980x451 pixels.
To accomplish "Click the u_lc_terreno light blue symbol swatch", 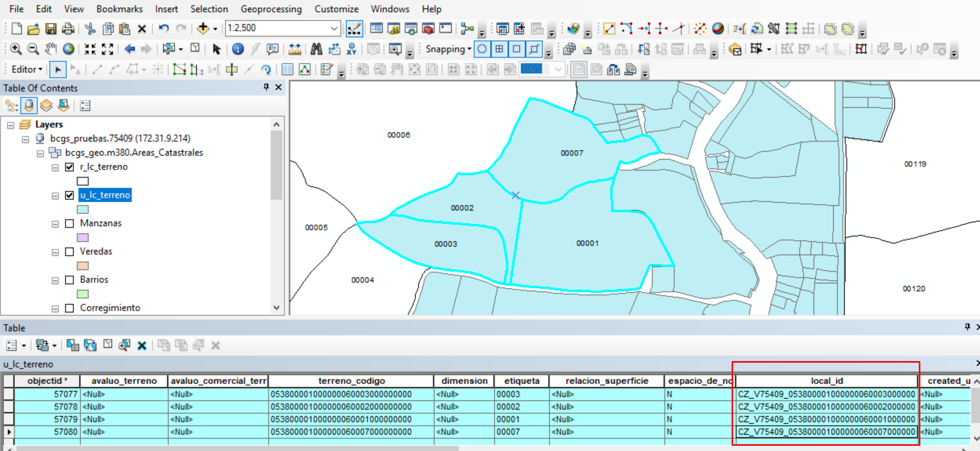I will pyautogui.click(x=83, y=210).
